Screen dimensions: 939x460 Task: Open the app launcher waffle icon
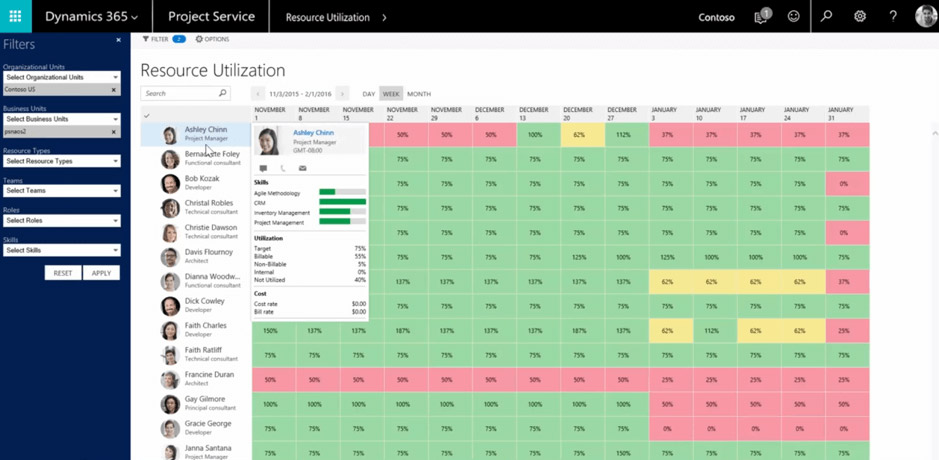click(16, 16)
